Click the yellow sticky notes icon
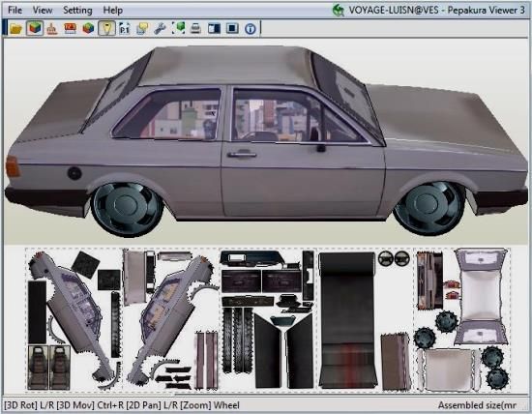 click(142, 28)
